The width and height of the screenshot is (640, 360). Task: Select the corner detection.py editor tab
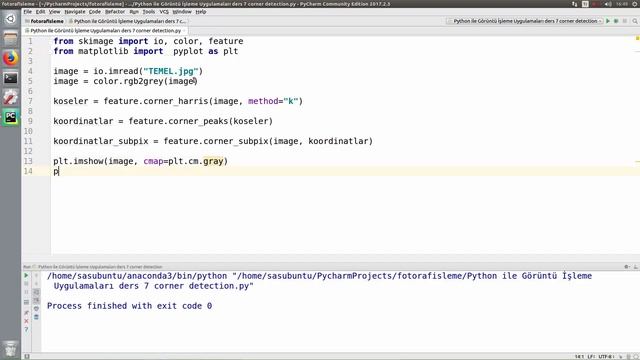click(x=104, y=31)
